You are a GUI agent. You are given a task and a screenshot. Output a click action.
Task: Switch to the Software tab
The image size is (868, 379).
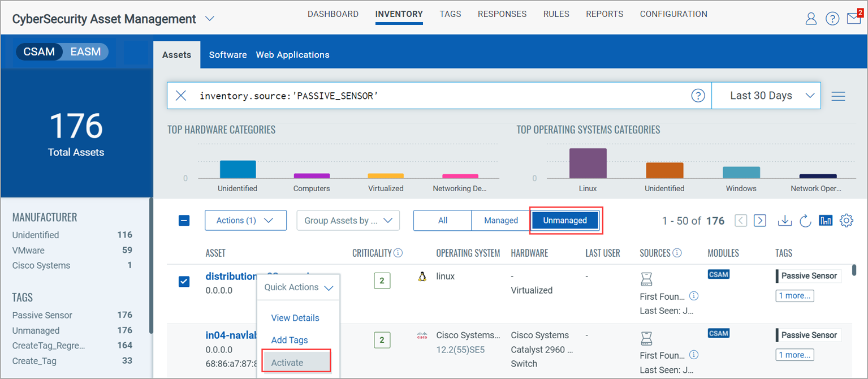(228, 55)
